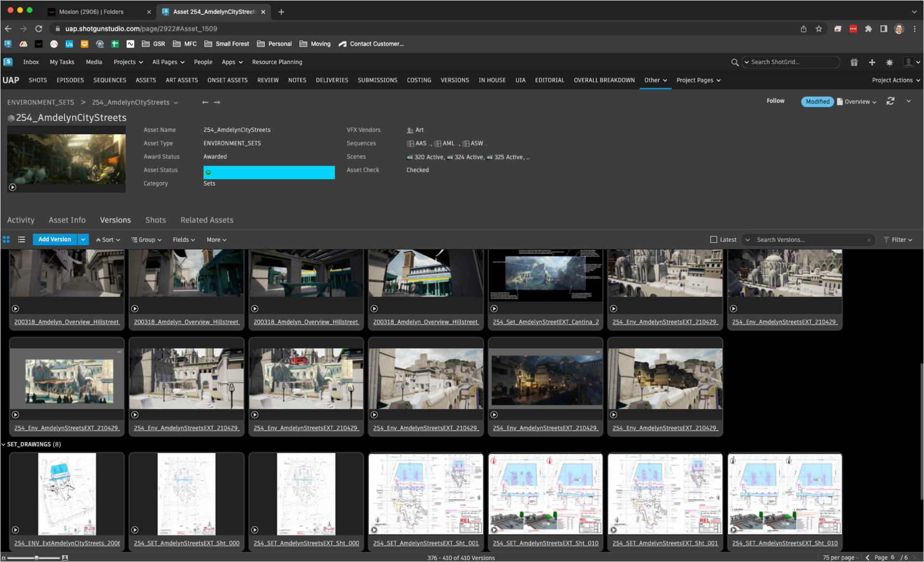
Task: Toggle the theme brightness icon
Action: 889,62
